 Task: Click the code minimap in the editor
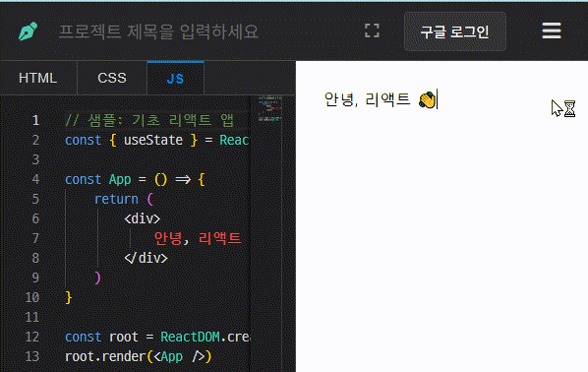click(x=269, y=109)
